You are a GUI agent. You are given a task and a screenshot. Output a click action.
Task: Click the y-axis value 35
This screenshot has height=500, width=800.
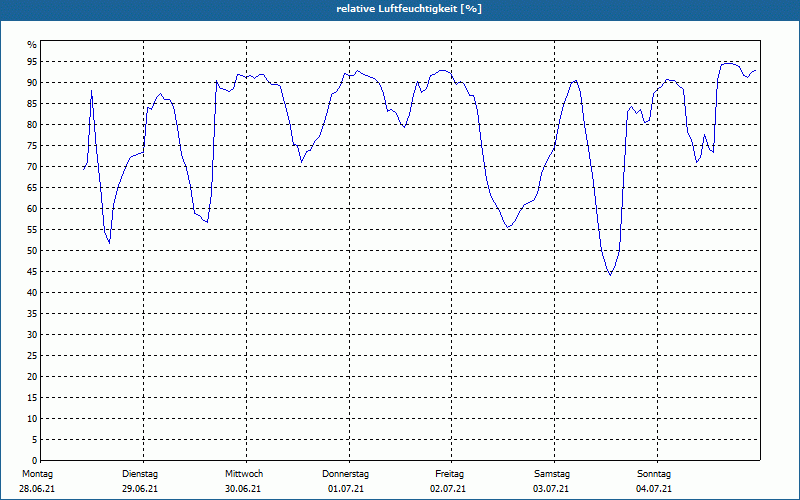32,314
